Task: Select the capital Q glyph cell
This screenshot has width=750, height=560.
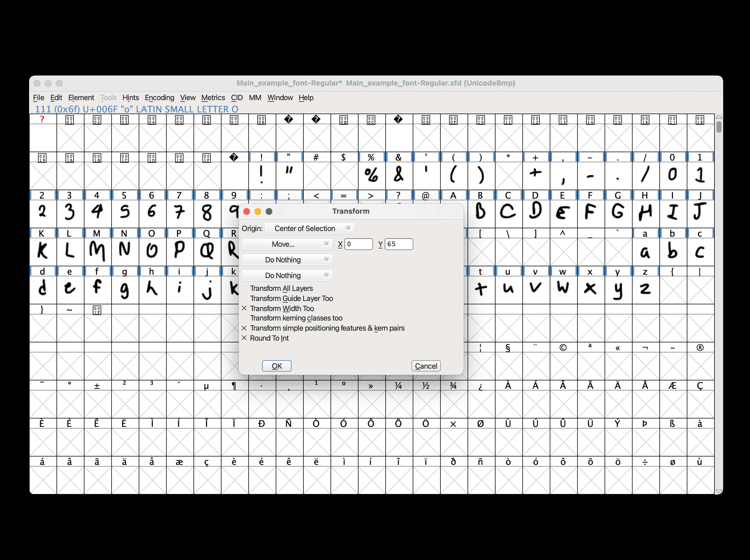Action: tap(207, 251)
